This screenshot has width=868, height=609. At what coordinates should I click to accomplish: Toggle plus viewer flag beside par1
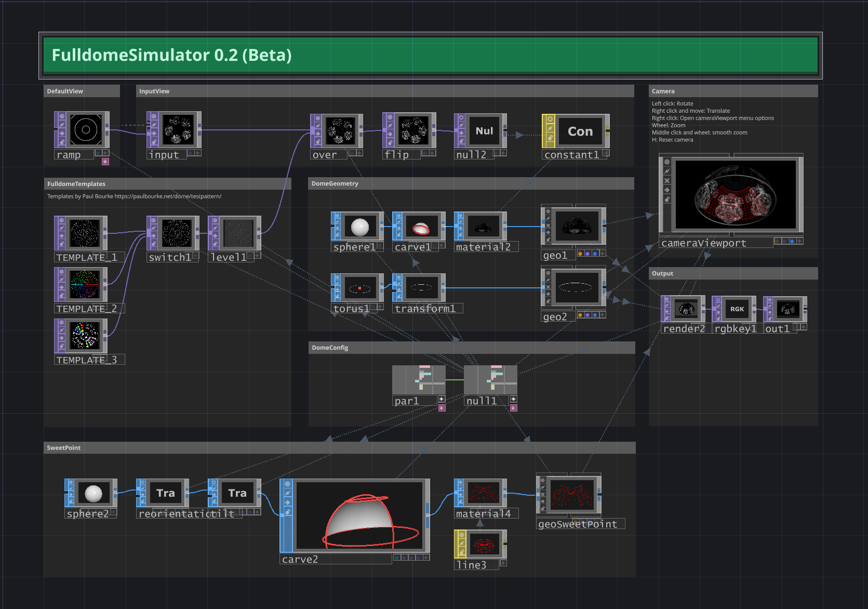[442, 399]
